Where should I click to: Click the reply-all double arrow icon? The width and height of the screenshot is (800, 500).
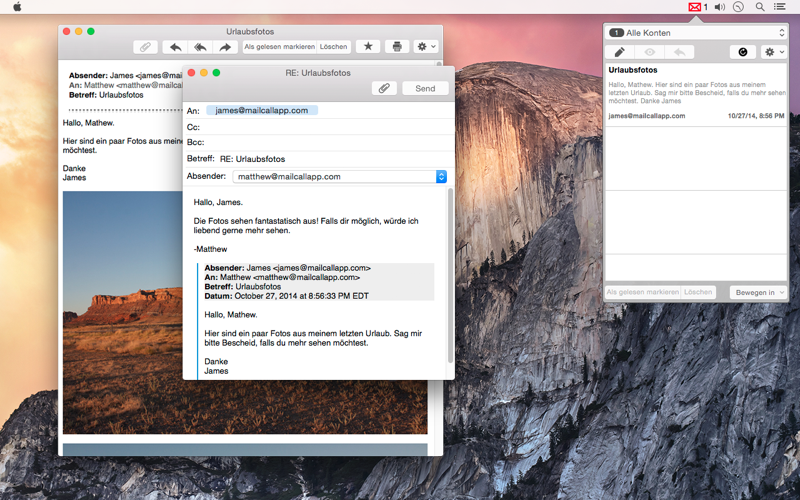tap(200, 47)
